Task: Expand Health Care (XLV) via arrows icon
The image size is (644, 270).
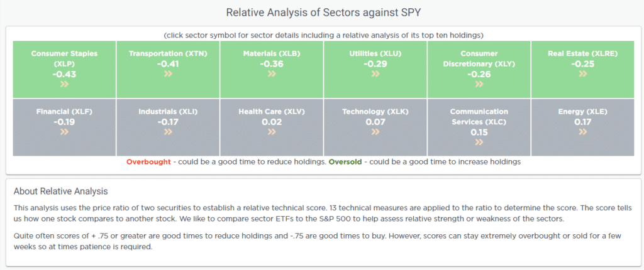Action: pyautogui.click(x=272, y=132)
